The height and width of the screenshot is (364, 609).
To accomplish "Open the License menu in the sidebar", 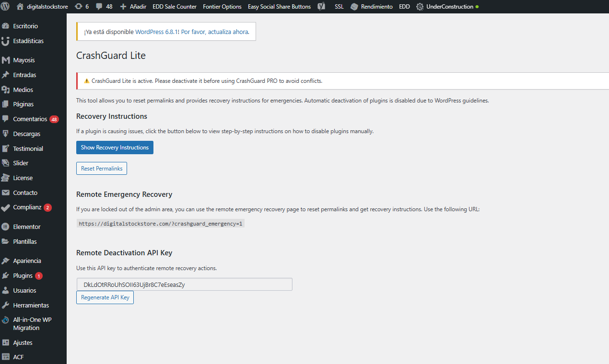I will point(33,178).
